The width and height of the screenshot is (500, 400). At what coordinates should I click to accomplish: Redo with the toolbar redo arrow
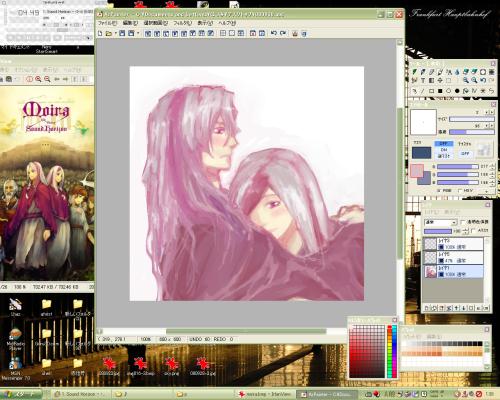coord(283,33)
